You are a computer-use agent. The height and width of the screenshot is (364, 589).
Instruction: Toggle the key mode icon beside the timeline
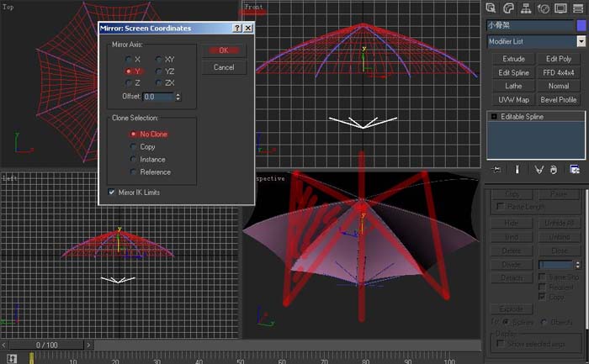tap(12, 358)
